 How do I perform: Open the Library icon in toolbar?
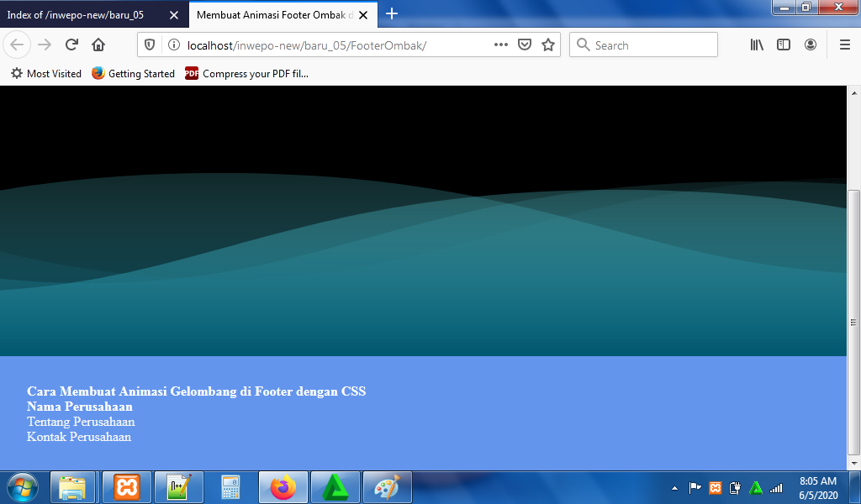point(757,45)
